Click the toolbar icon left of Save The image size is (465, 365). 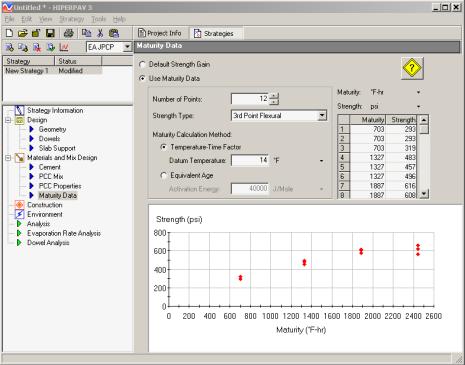coord(36,33)
